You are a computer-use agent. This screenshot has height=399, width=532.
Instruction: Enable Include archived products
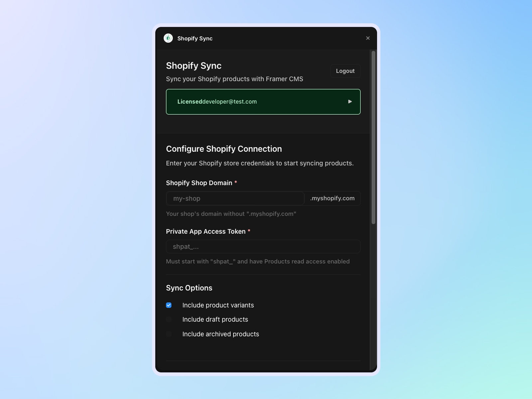pyautogui.click(x=169, y=334)
